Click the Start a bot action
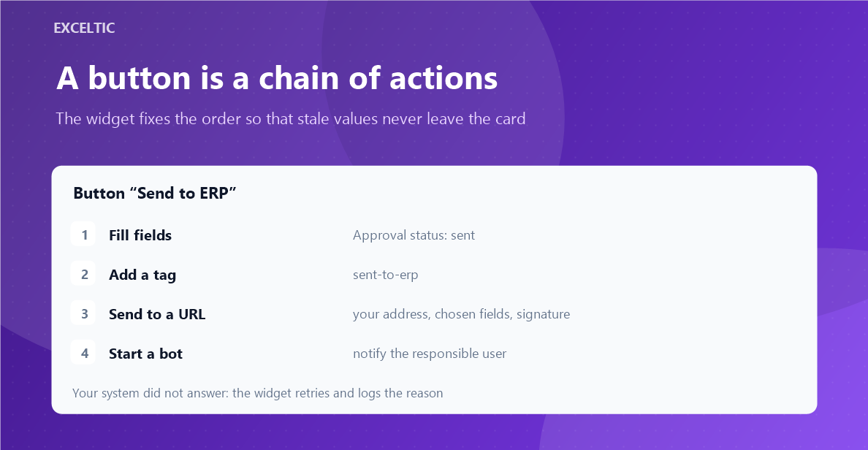Viewport: 868px width, 450px height. point(145,354)
